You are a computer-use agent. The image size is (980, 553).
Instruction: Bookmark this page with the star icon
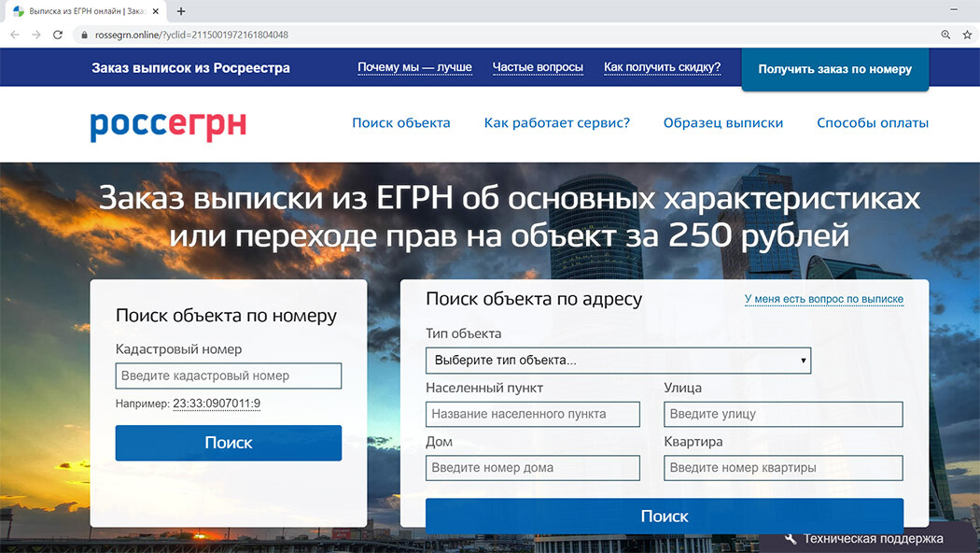click(x=967, y=35)
